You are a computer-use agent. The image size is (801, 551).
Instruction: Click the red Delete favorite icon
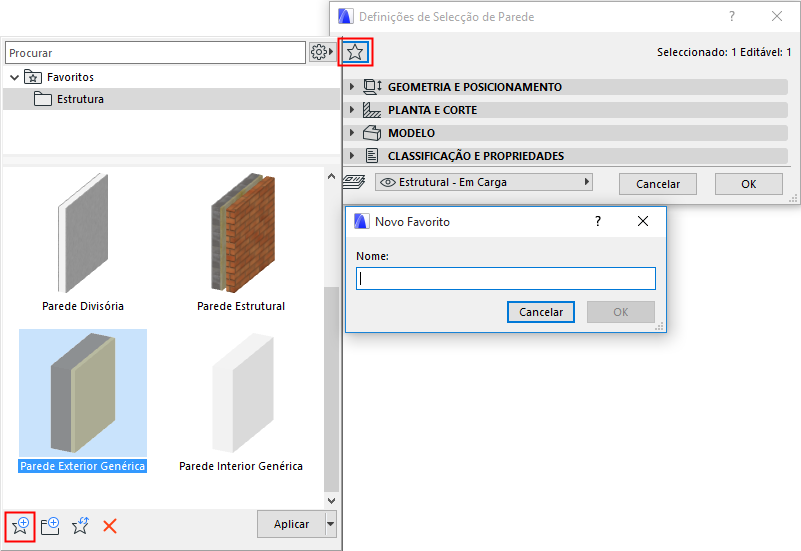tap(110, 525)
